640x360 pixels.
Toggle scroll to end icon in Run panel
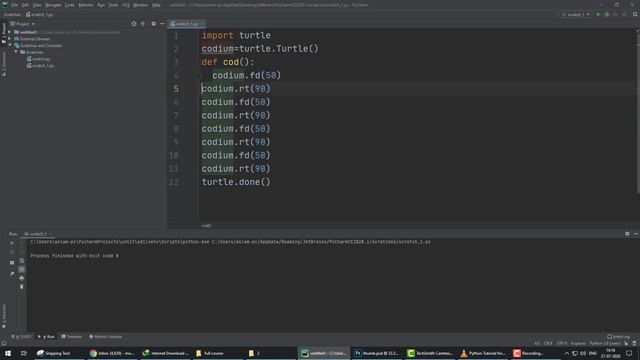coord(22,269)
